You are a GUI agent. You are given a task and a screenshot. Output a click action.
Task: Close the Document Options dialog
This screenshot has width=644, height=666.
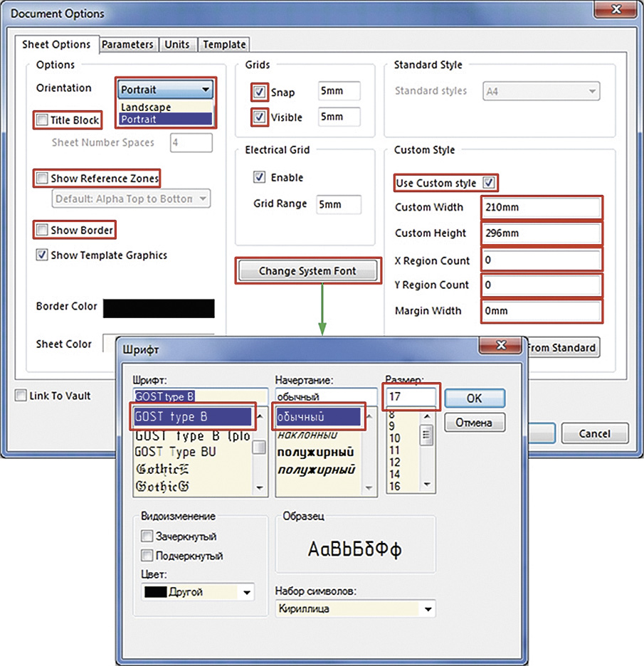pos(616,9)
